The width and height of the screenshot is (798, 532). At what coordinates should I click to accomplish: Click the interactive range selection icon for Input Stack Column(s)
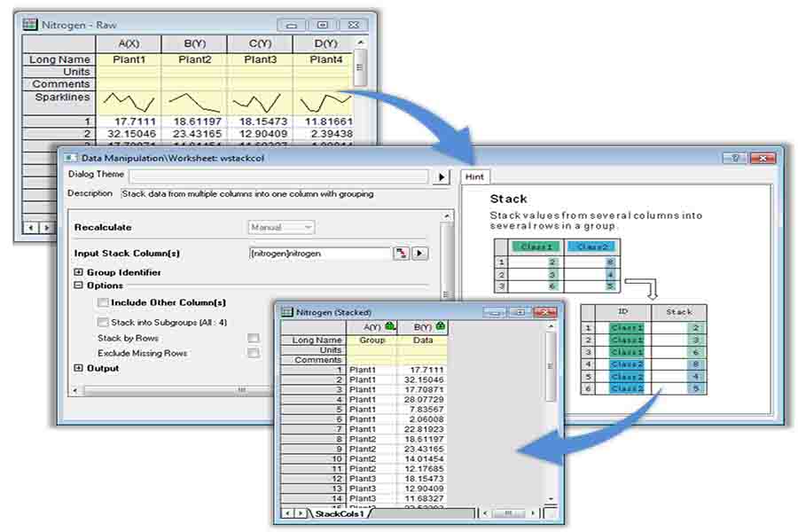[x=401, y=253]
